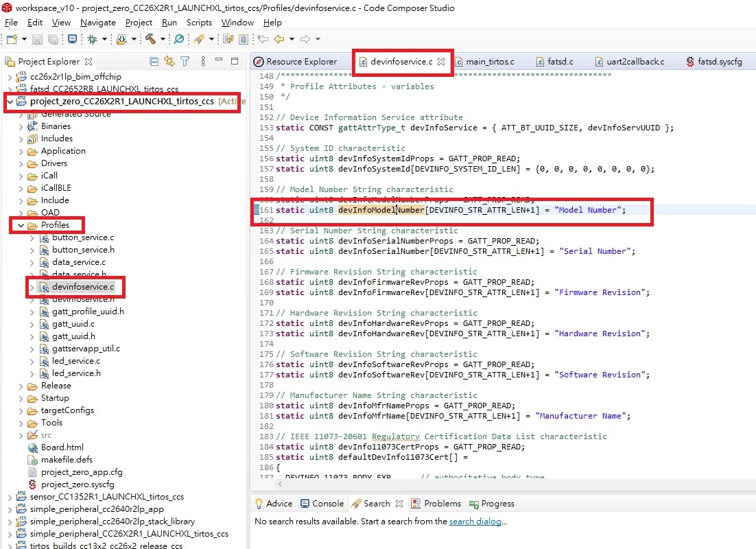
Task: Open the Problems view tab
Action: coord(436,504)
